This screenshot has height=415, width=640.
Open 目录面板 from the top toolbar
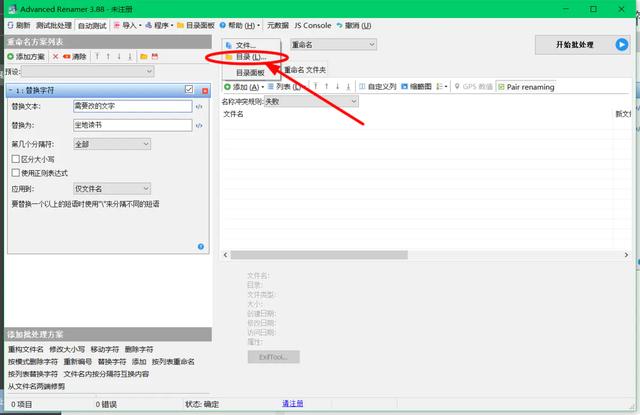196,25
